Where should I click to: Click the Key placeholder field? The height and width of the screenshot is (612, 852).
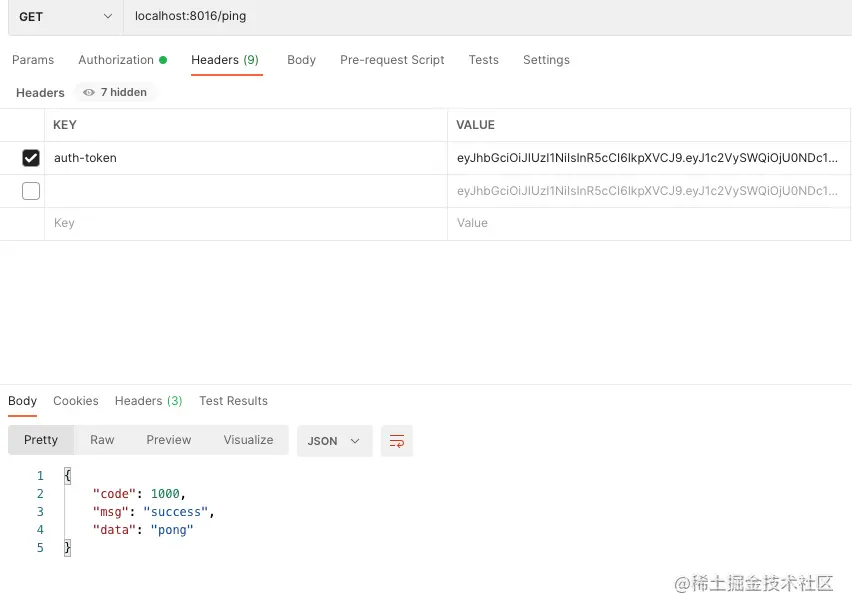(246, 223)
